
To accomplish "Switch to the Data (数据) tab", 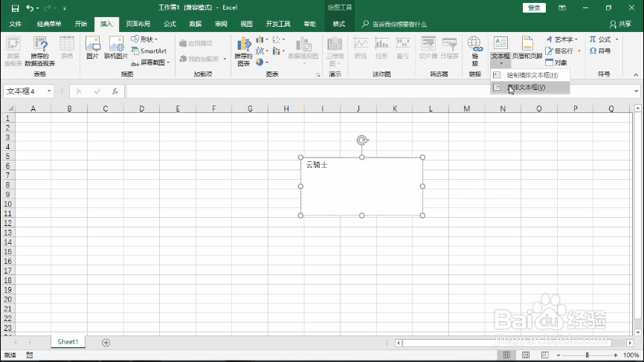I will [x=195, y=25].
